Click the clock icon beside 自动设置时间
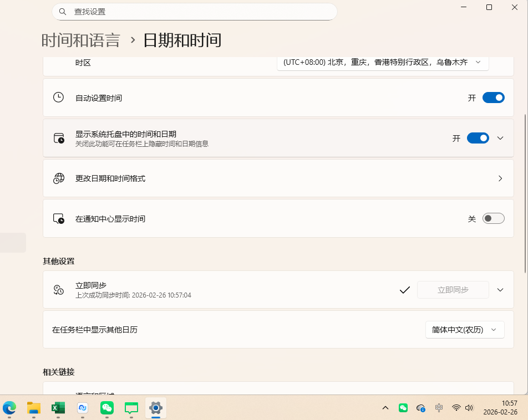Screen dimensions: 528x420 (x=58, y=97)
